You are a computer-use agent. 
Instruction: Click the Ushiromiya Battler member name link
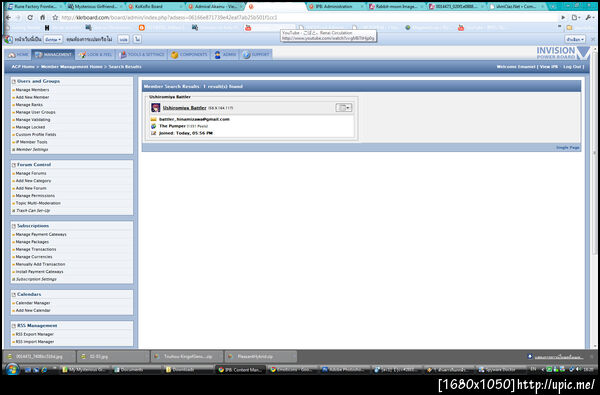(184, 108)
